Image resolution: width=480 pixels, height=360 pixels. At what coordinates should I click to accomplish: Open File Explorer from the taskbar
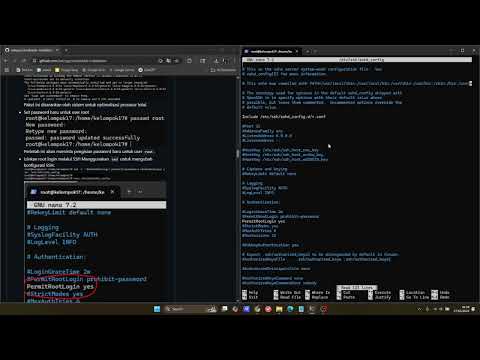[279, 309]
